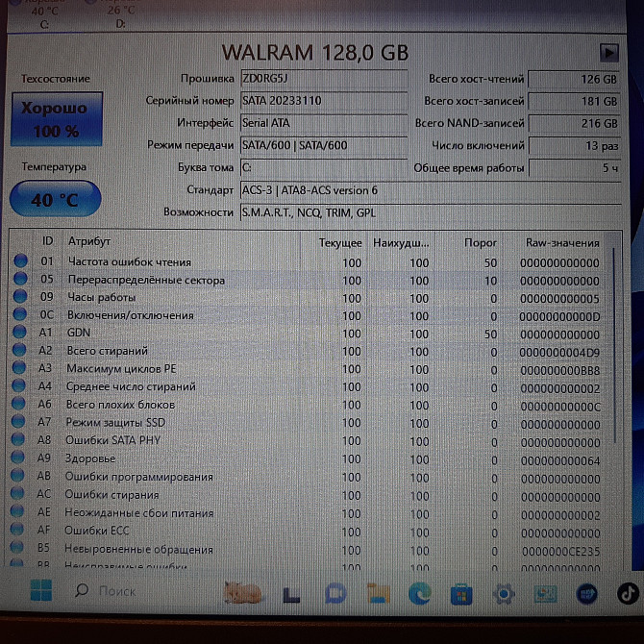Click the power-on count value 13 раз
Screen dimensions: 644x644
coord(575,146)
